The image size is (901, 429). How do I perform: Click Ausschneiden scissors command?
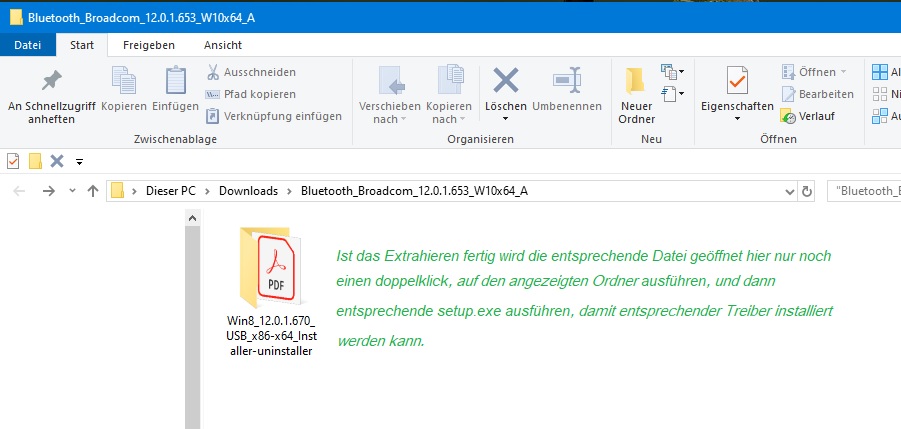[x=251, y=72]
